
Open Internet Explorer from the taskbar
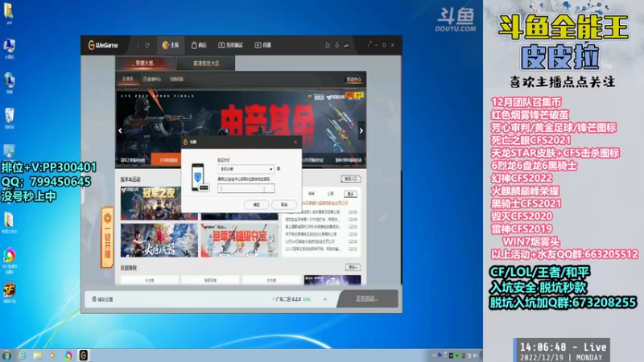(x=22, y=356)
